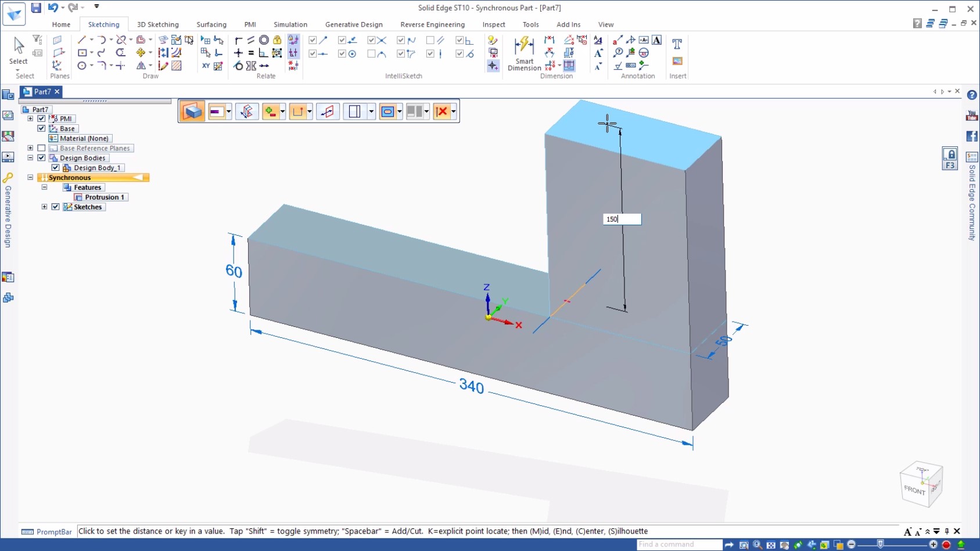Viewport: 980px width, 551px height.
Task: Click the Lock relationship tool
Action: [277, 41]
